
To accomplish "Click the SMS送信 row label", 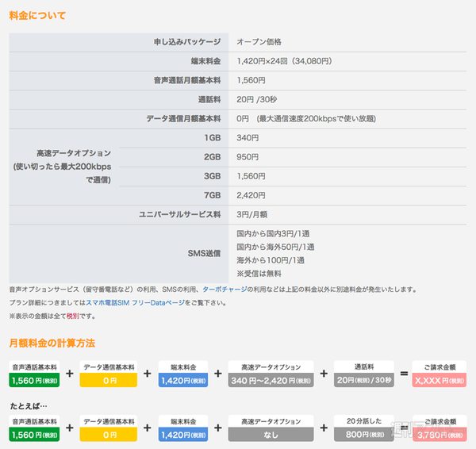I will tap(204, 253).
